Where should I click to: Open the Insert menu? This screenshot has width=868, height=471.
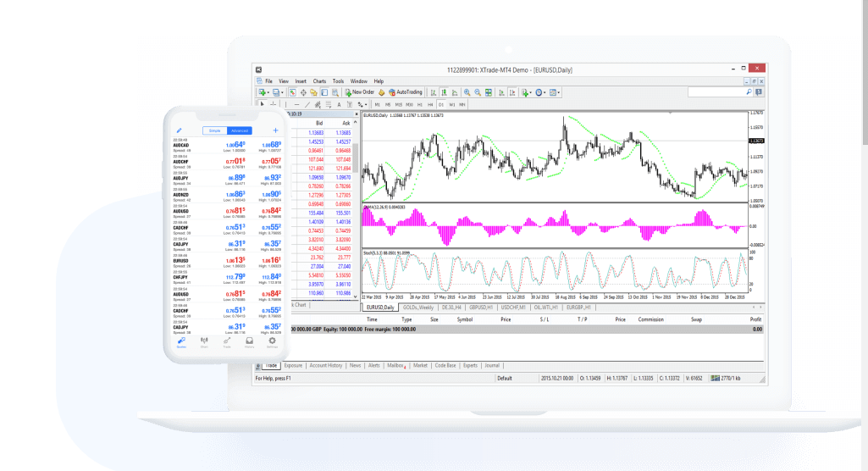pos(301,81)
